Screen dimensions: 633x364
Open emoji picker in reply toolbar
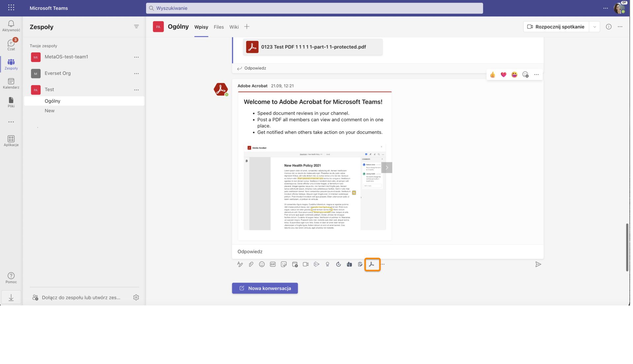tap(262, 264)
